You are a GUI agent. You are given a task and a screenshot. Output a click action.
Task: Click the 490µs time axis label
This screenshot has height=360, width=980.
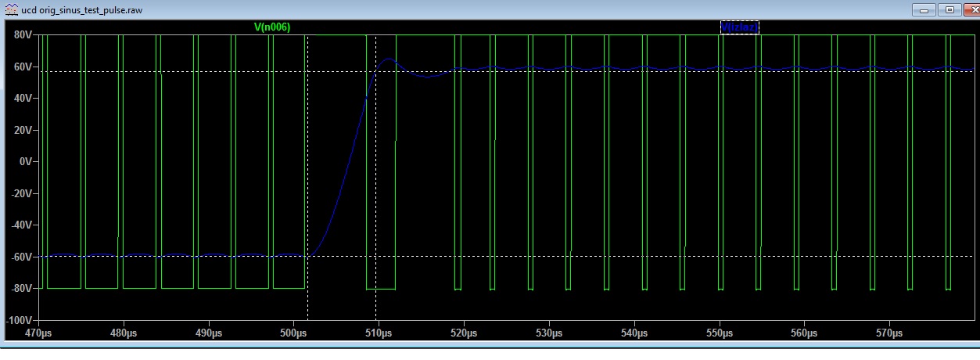(209, 333)
